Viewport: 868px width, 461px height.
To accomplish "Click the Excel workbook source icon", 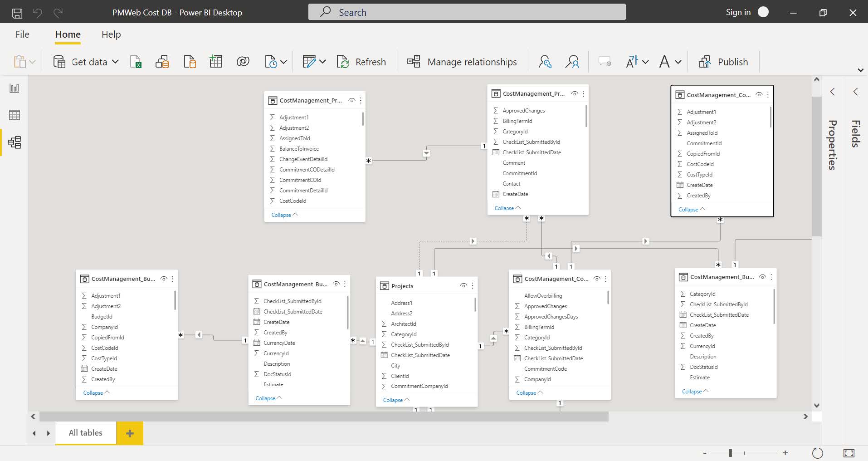I will (x=136, y=62).
